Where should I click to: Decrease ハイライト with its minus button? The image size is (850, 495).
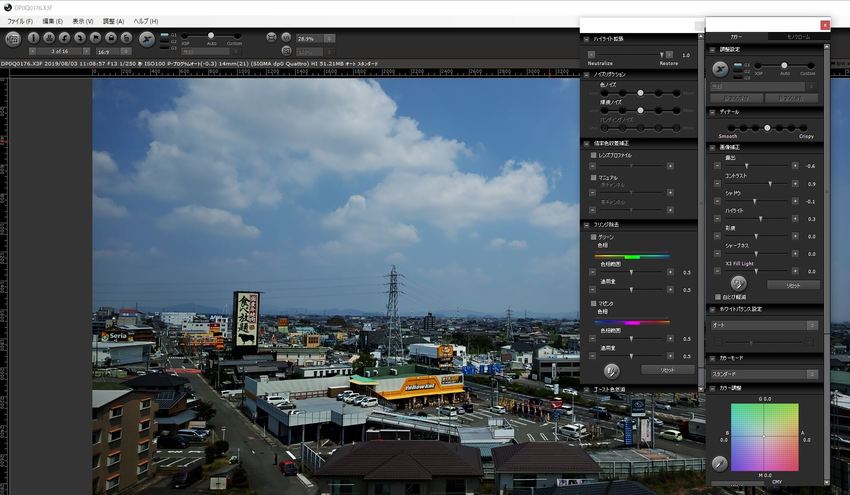click(x=717, y=218)
